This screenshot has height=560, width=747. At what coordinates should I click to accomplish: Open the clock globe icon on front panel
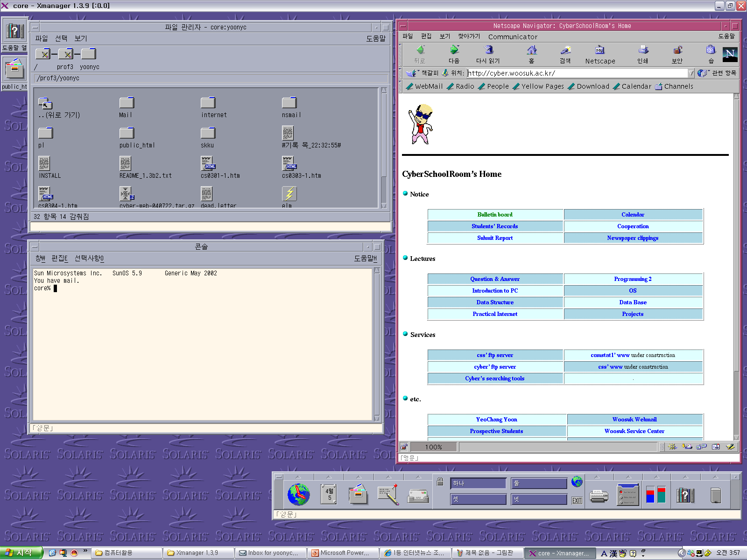(x=299, y=495)
